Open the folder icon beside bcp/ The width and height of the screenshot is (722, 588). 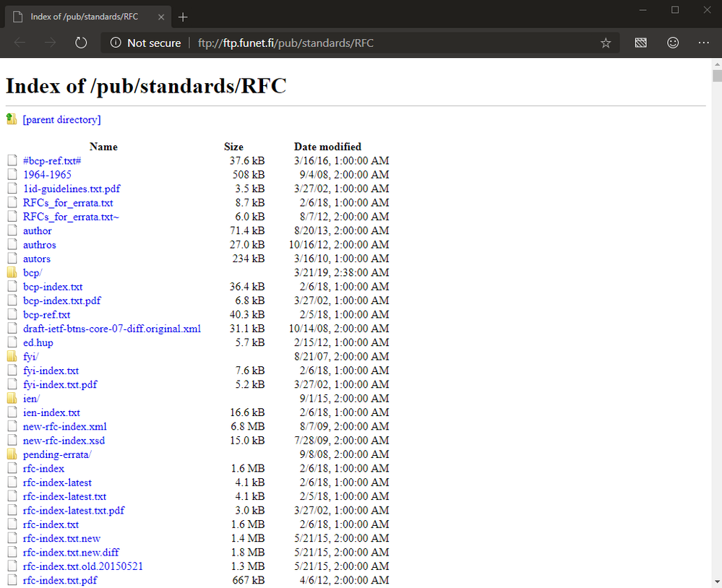[12, 272]
